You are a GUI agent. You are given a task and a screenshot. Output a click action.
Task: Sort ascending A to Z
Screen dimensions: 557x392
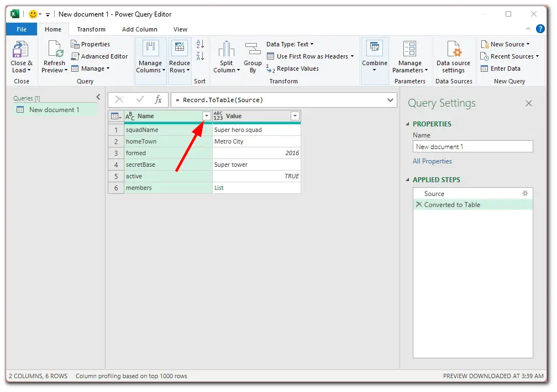click(200, 44)
